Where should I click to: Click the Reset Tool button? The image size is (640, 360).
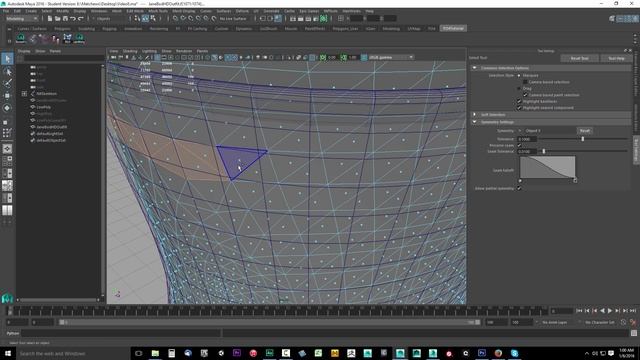[x=579, y=58]
